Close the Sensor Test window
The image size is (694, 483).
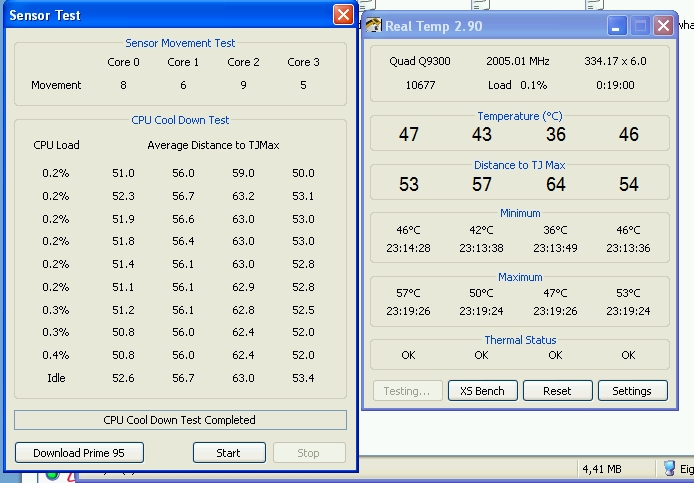coord(343,15)
